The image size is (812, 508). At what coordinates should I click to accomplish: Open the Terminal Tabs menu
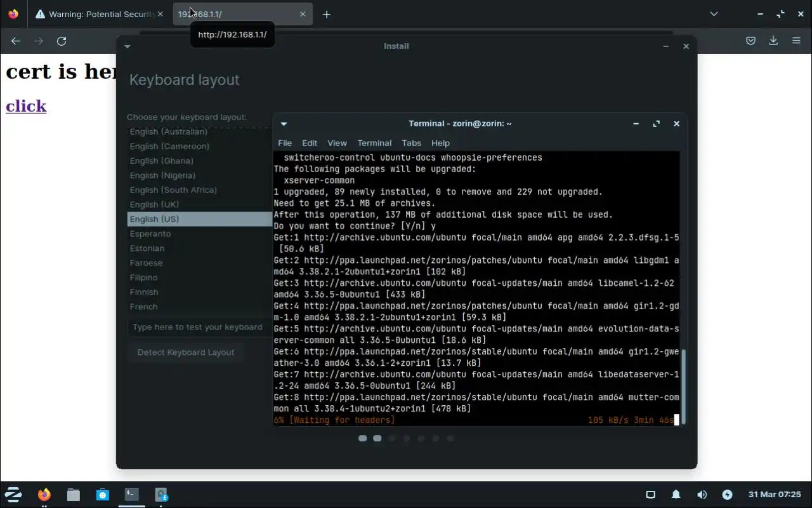tap(411, 143)
